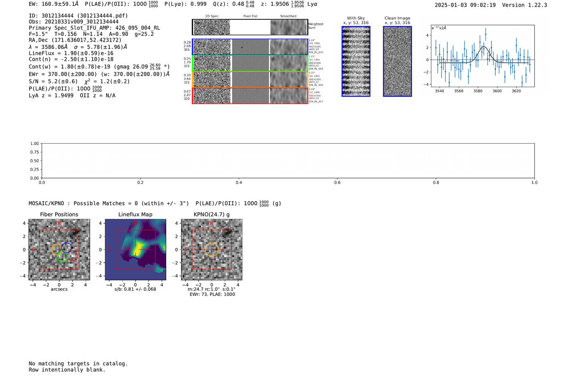
Task: Click the timestamp "2025-01-03 09:02:19"
Action: (465, 5)
